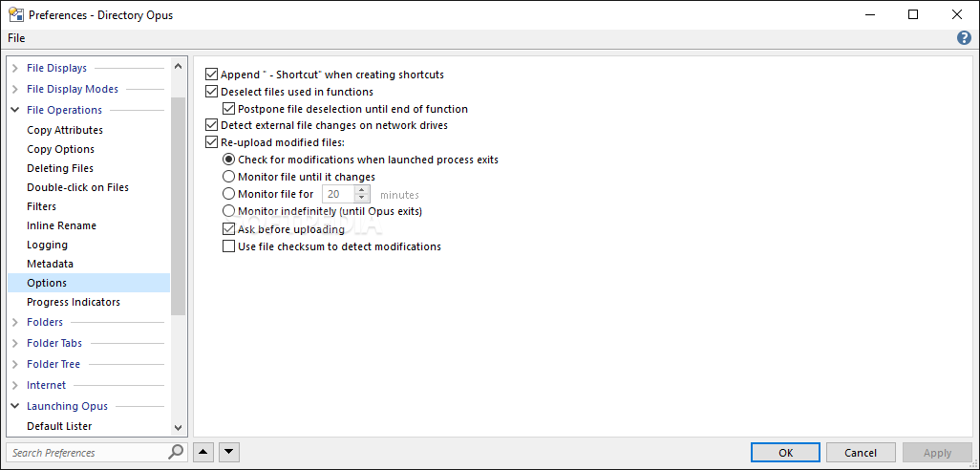Click the Directory Opus title bar icon
980x470 pixels.
coord(16,14)
